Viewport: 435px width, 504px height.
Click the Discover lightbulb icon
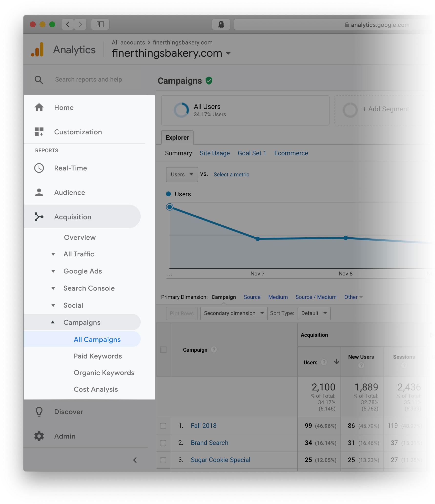point(39,412)
